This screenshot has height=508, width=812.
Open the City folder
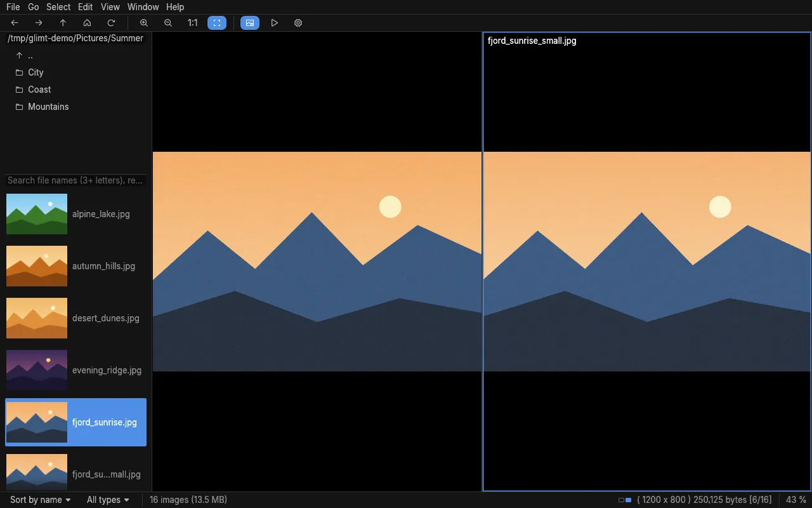(x=75, y=72)
